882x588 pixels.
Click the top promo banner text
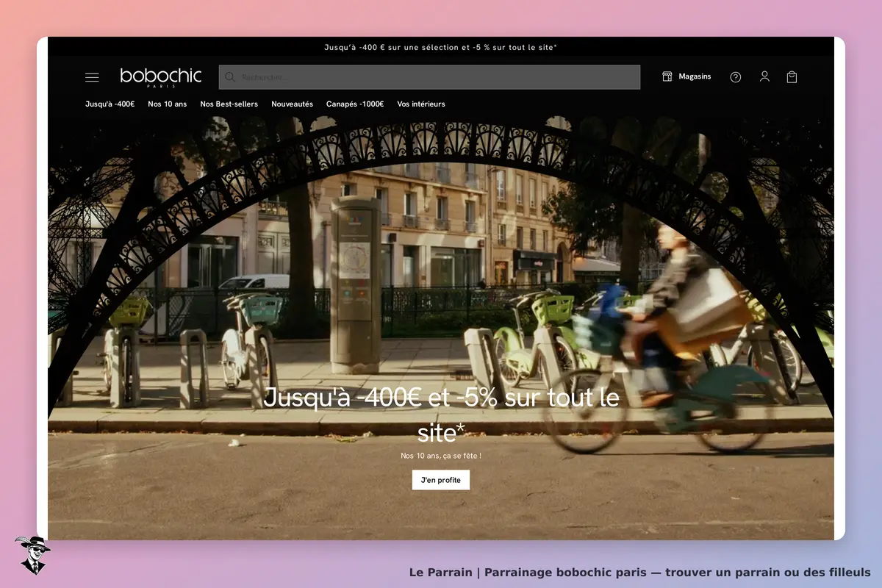[x=441, y=47]
